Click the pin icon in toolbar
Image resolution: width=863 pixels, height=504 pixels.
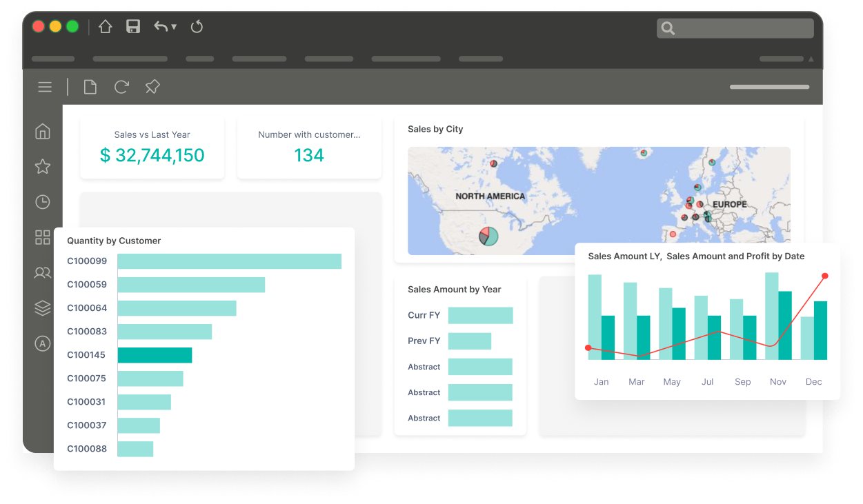pos(152,87)
